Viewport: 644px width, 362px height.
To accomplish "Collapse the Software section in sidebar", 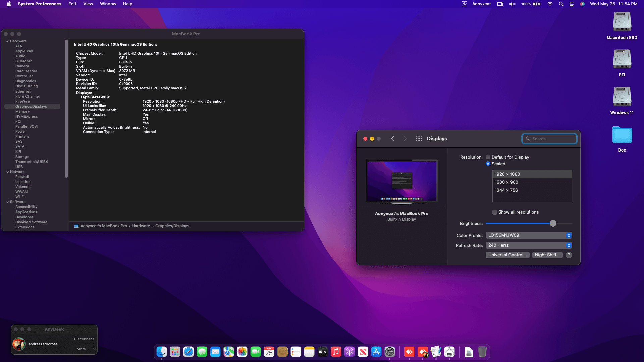I will [x=7, y=202].
